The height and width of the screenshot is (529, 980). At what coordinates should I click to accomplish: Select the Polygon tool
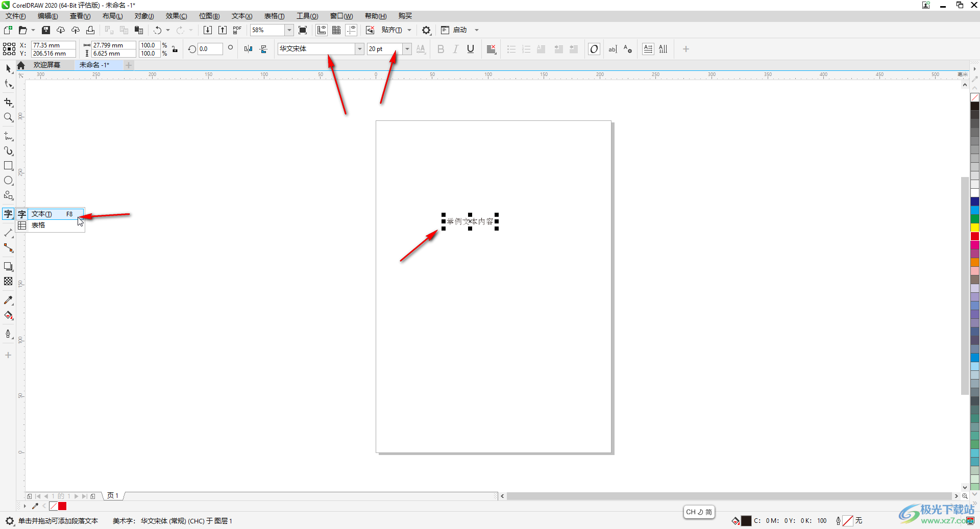[x=8, y=195]
